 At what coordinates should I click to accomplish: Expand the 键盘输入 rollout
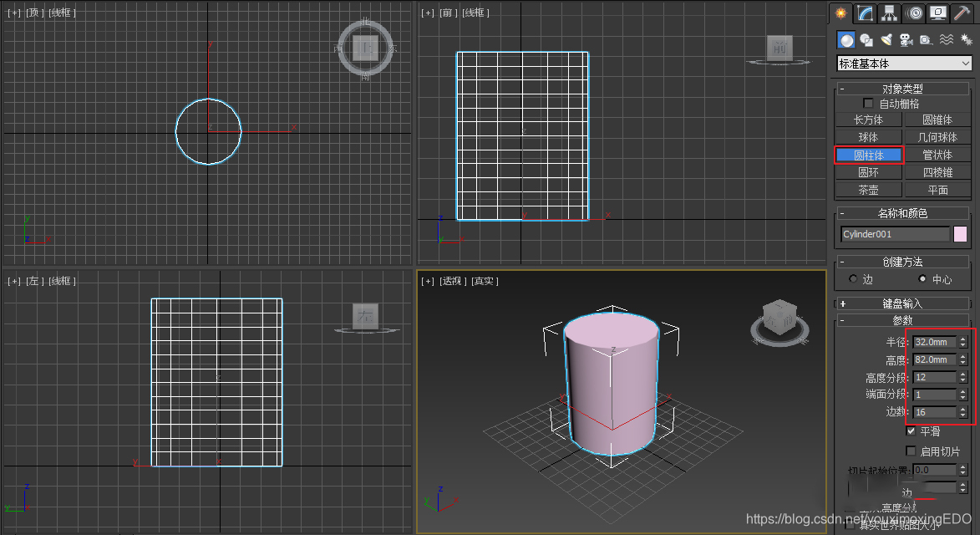click(x=901, y=303)
